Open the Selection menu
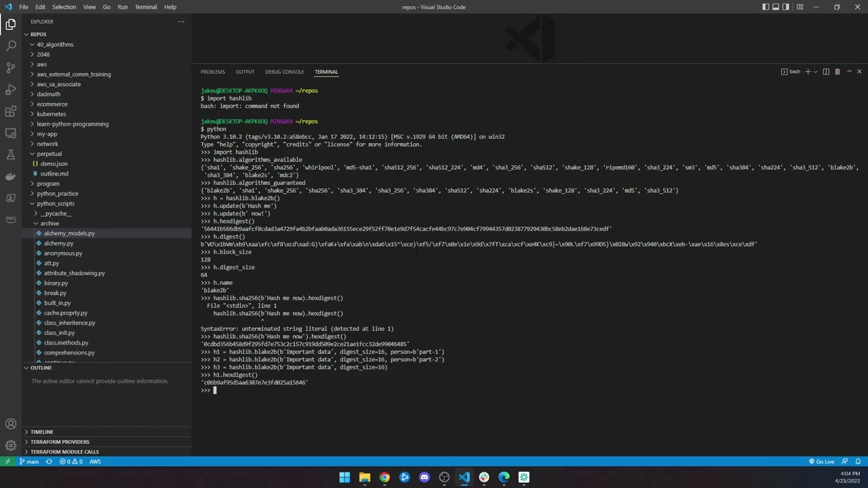 [64, 7]
